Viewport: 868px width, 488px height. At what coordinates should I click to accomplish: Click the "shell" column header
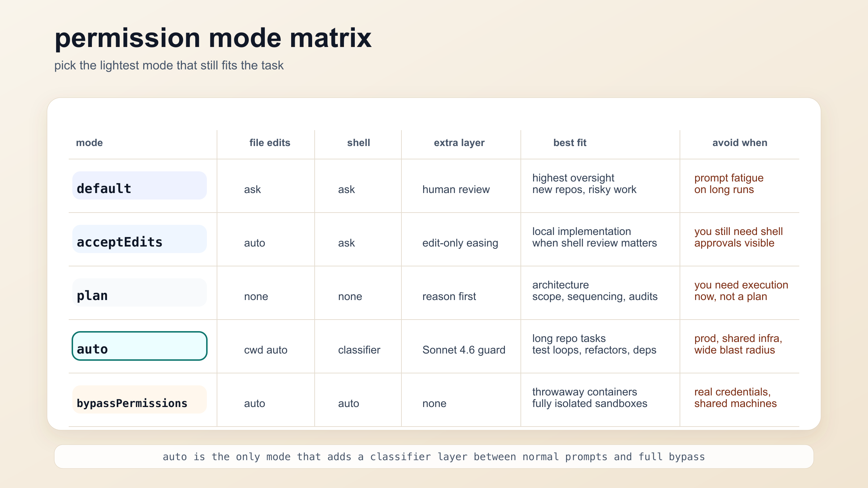[358, 143]
